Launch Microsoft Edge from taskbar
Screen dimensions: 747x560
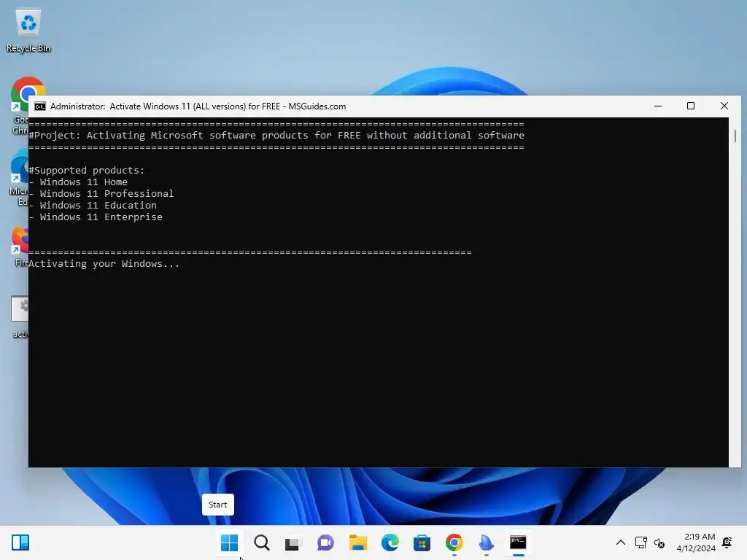[x=390, y=542]
